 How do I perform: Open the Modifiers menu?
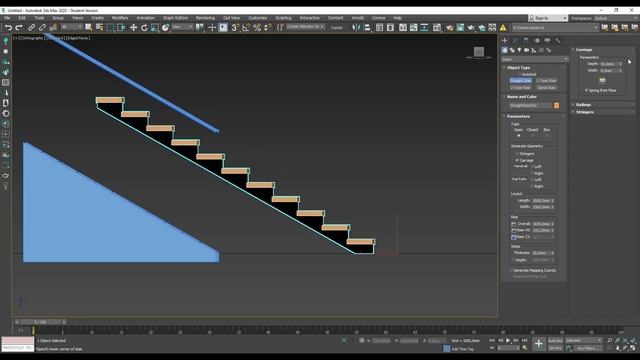pyautogui.click(x=120, y=18)
